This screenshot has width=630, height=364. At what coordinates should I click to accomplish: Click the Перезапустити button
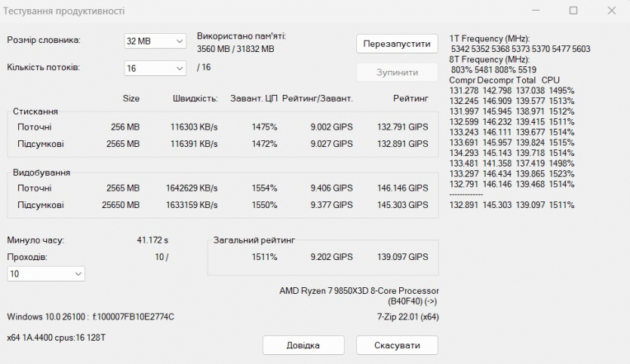coord(397,44)
